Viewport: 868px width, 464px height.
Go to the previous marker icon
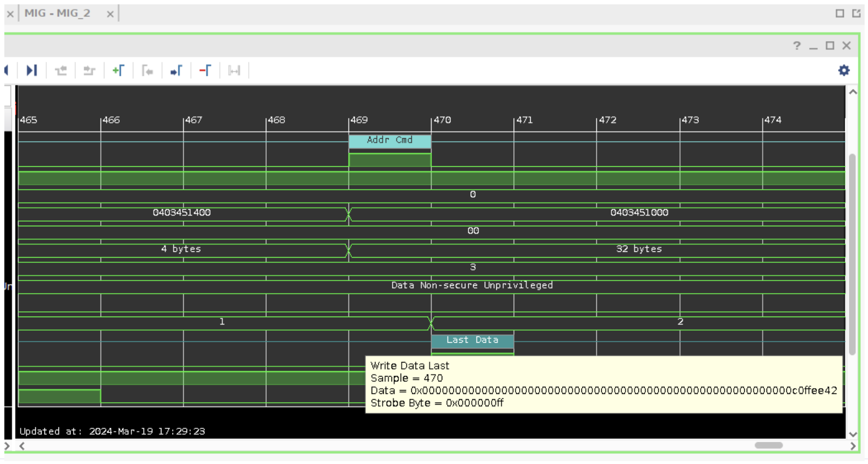(x=147, y=71)
